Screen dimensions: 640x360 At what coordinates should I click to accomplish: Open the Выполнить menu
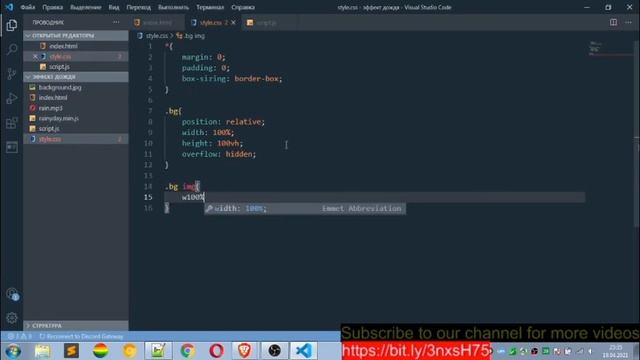pos(173,7)
